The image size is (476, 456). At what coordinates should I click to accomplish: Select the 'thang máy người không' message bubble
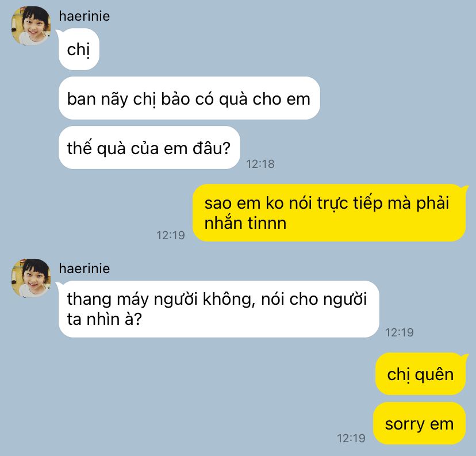[218, 309]
